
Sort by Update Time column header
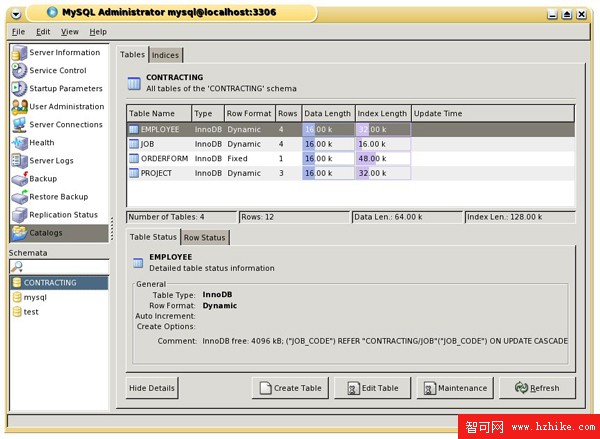click(493, 114)
